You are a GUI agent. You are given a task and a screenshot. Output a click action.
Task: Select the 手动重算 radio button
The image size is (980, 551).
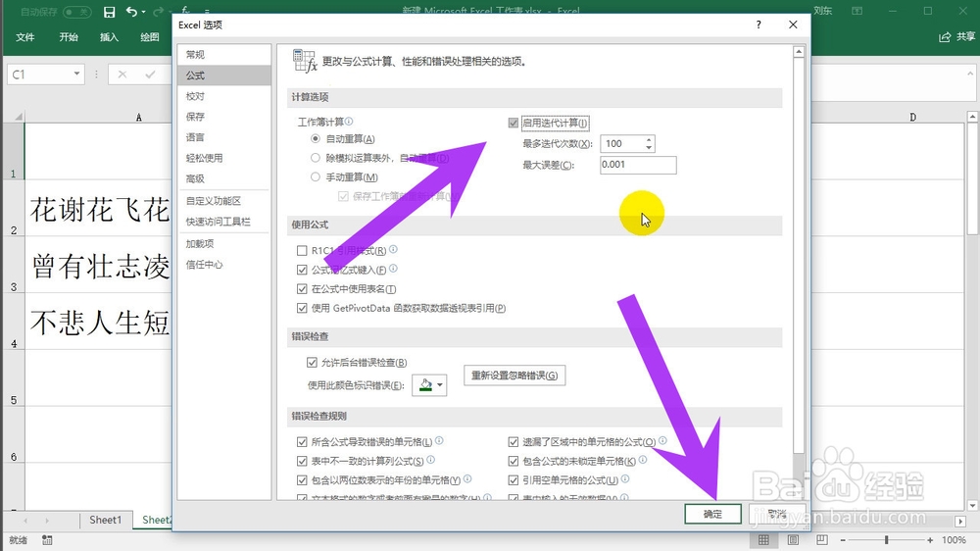click(x=316, y=177)
